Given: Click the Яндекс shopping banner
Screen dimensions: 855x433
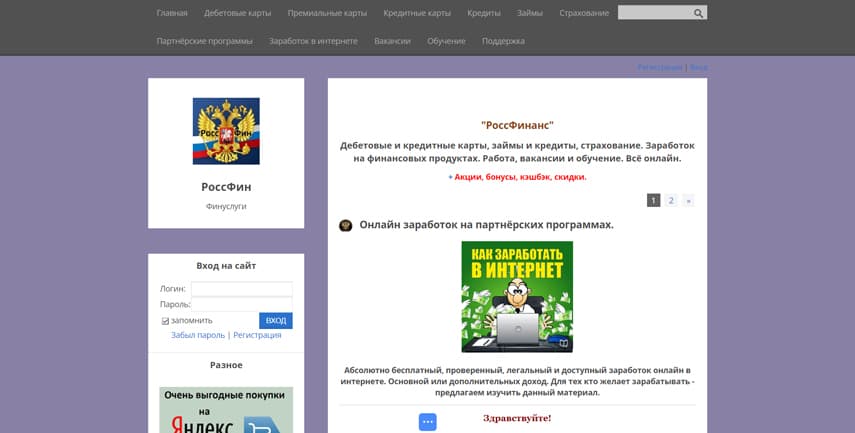Looking at the screenshot, I should click(x=226, y=410).
